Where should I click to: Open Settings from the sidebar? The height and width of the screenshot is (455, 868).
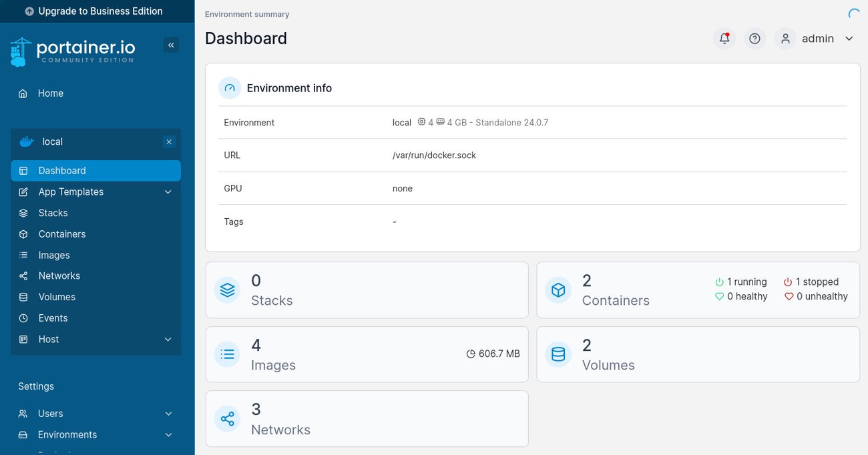pos(36,386)
